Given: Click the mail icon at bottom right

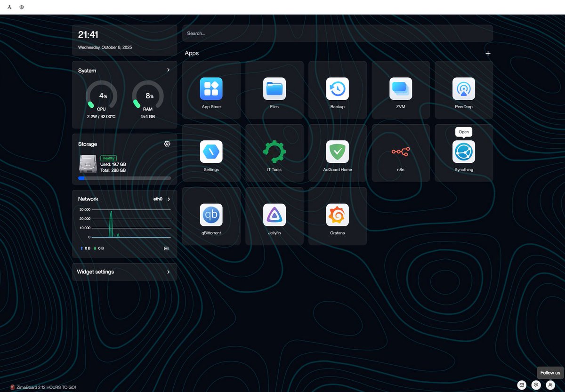Looking at the screenshot, I should [521, 385].
